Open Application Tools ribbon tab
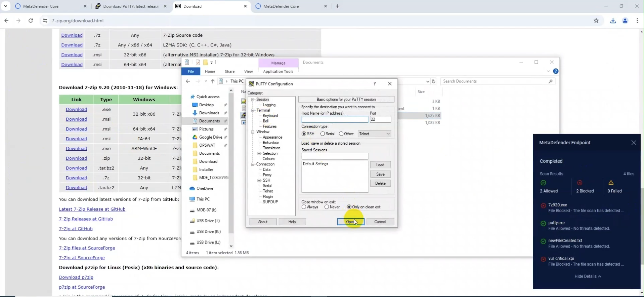Image resolution: width=644 pixels, height=297 pixels. (x=278, y=71)
